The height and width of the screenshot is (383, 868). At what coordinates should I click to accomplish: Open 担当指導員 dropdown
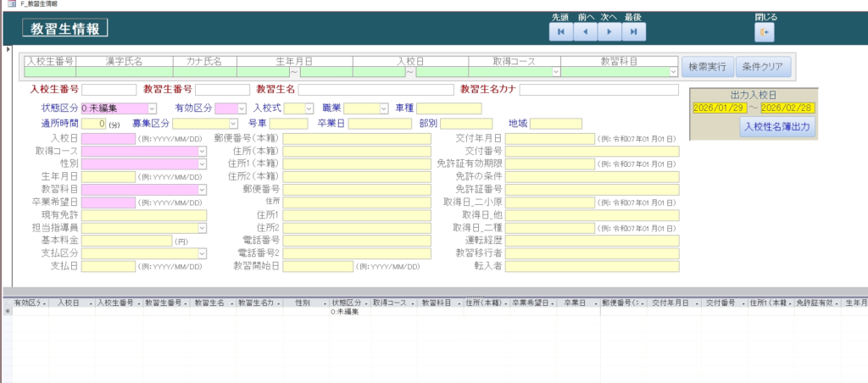202,228
